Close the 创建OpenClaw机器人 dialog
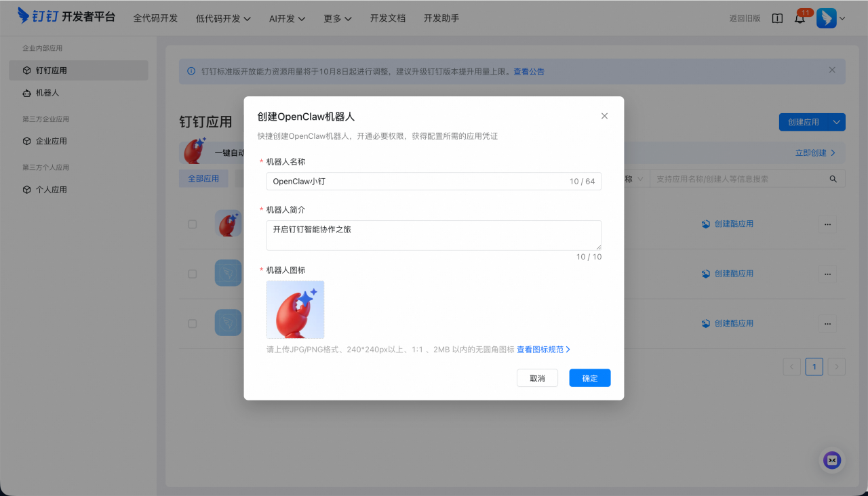The image size is (868, 496). 604,116
